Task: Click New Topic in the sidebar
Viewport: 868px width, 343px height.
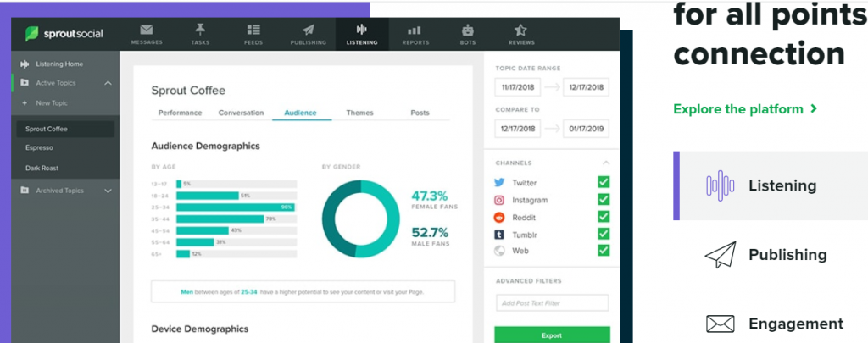Action: (52, 103)
